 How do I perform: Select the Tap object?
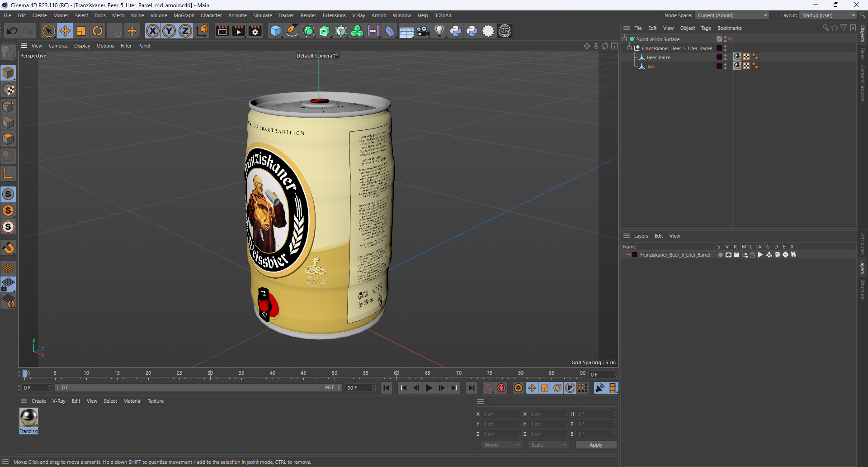pos(651,67)
